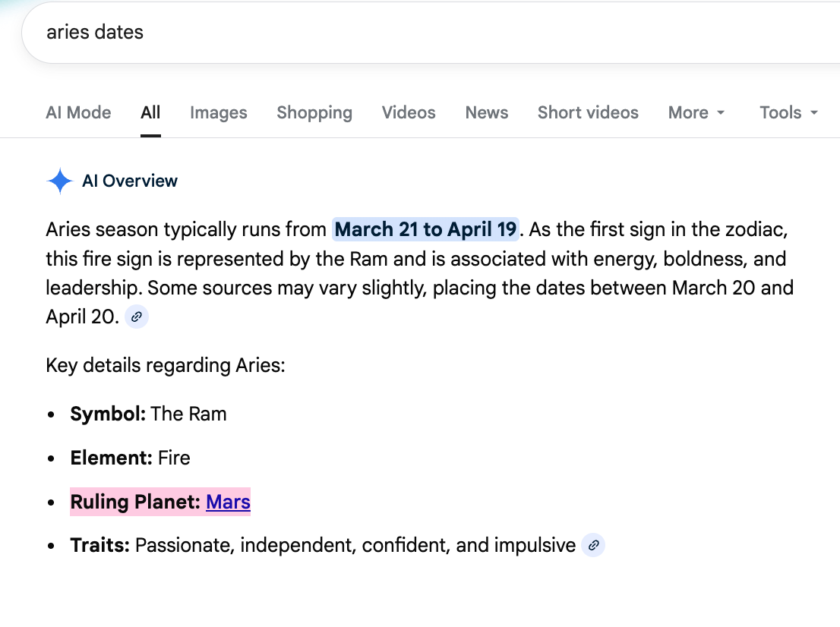Select the All results tab
This screenshot has width=840, height=627.
tap(150, 113)
